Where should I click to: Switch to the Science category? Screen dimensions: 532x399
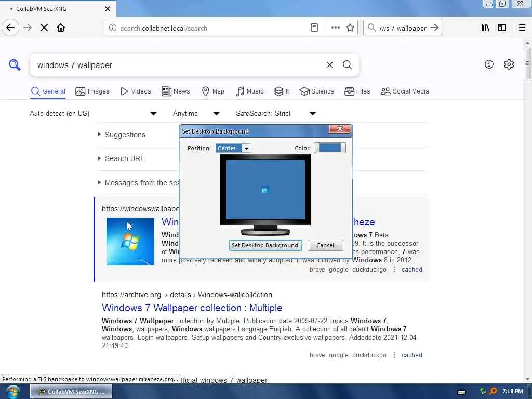coord(316,91)
